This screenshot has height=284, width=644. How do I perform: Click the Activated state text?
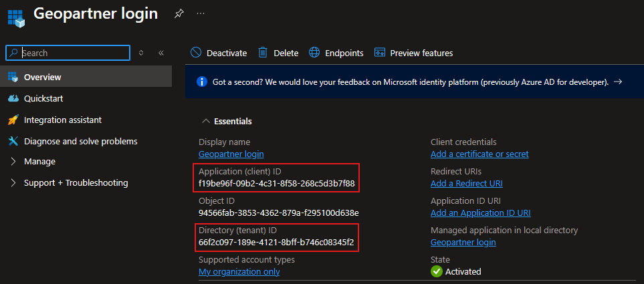click(x=463, y=272)
